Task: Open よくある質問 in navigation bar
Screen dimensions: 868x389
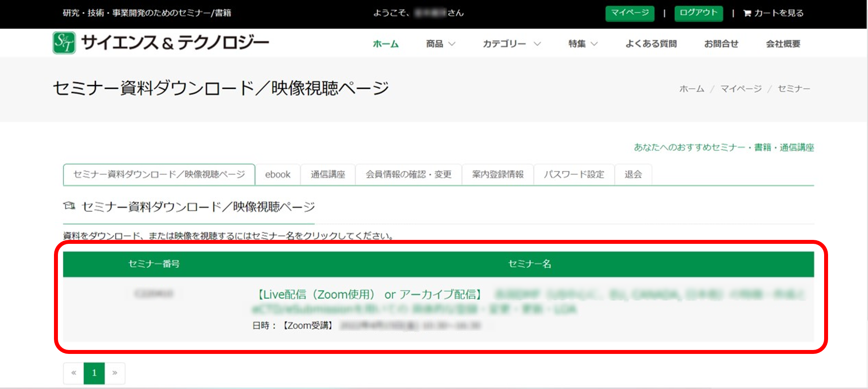Action: (651, 44)
